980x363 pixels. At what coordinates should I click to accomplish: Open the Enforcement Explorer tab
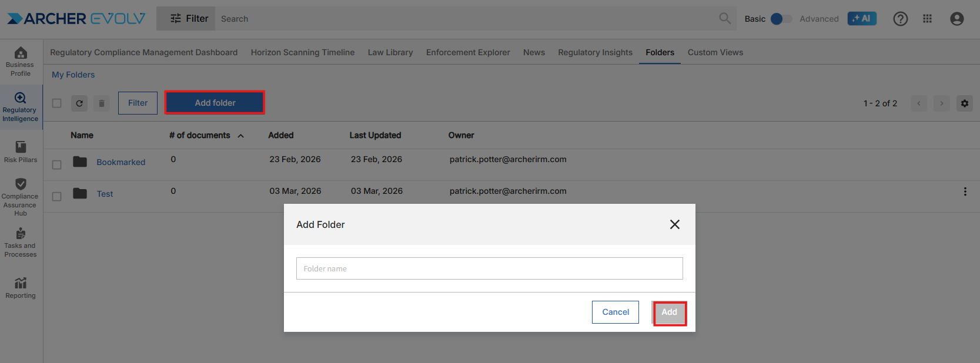[x=468, y=52]
